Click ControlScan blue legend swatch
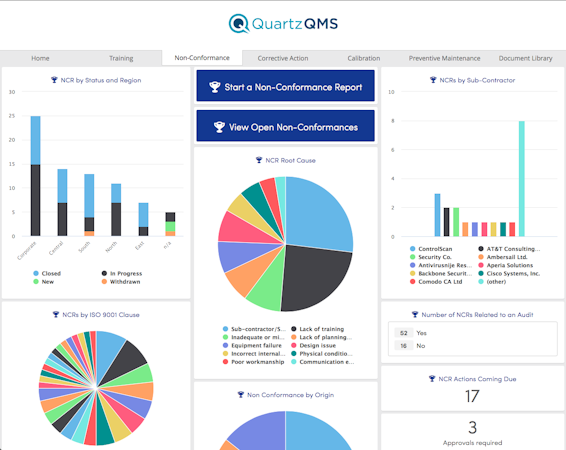 coord(413,249)
